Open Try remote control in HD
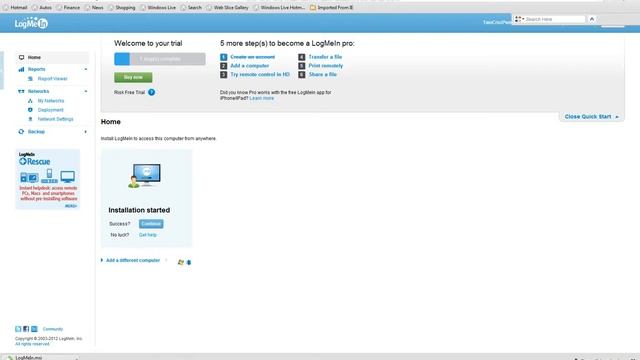Screen dimensions: 640x360 coord(260,75)
